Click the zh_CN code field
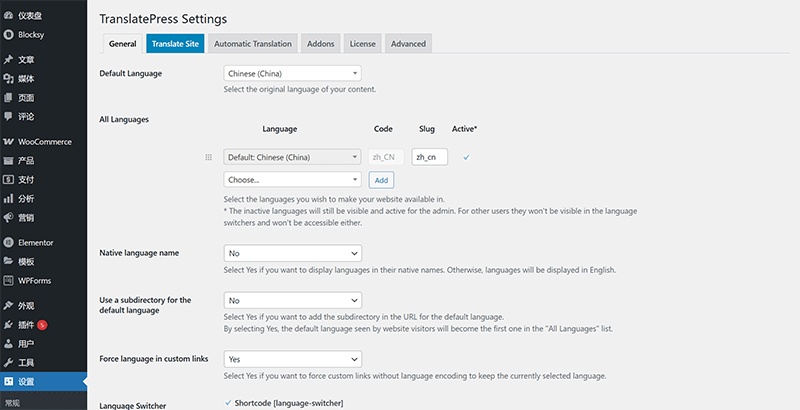The height and width of the screenshot is (410, 800). pyautogui.click(x=386, y=157)
